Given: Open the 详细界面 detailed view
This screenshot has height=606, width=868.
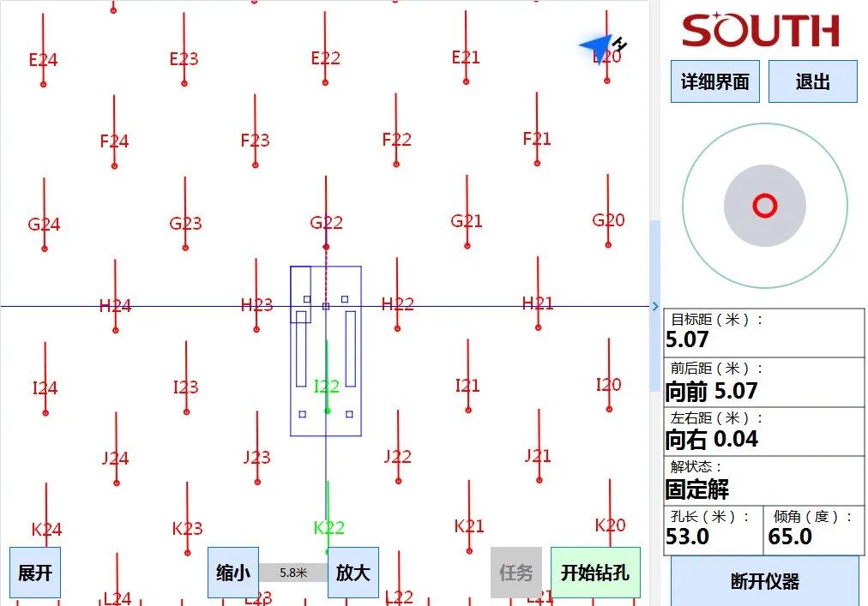Looking at the screenshot, I should point(714,81).
